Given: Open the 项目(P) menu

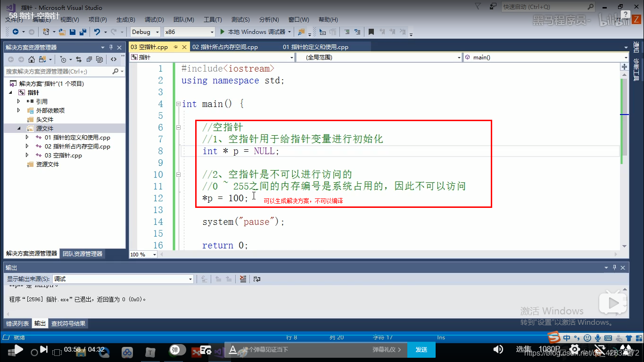Looking at the screenshot, I should (x=98, y=20).
